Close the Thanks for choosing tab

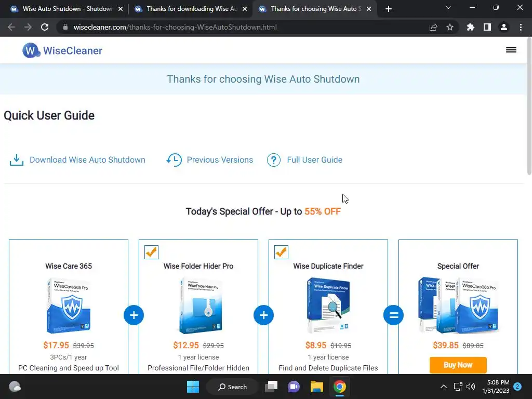coord(369,9)
